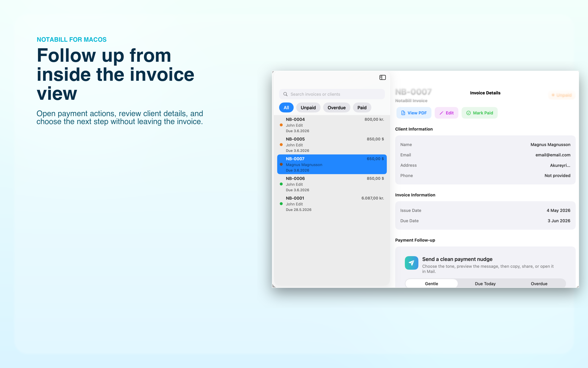Click the truncated Akureyri address value
The image size is (588, 368).
pos(560,165)
